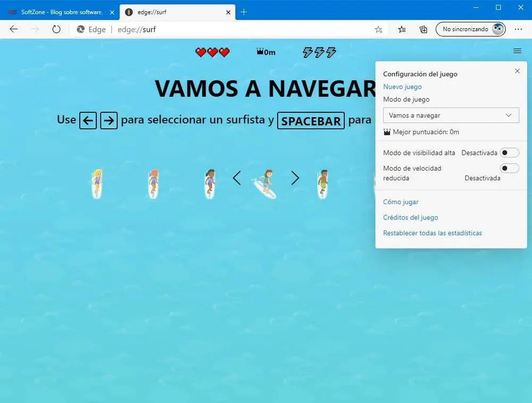Select the edge://surf tab
This screenshot has height=403, width=532.
point(177,12)
